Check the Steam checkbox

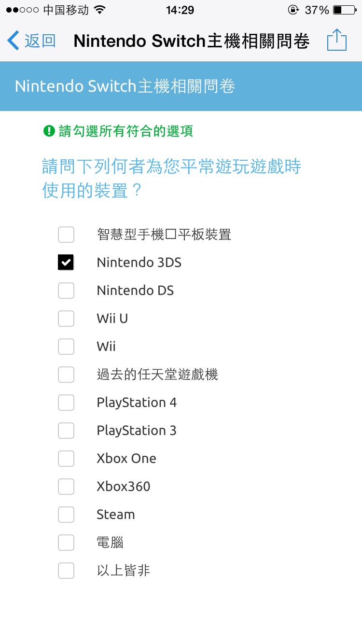pos(66,515)
